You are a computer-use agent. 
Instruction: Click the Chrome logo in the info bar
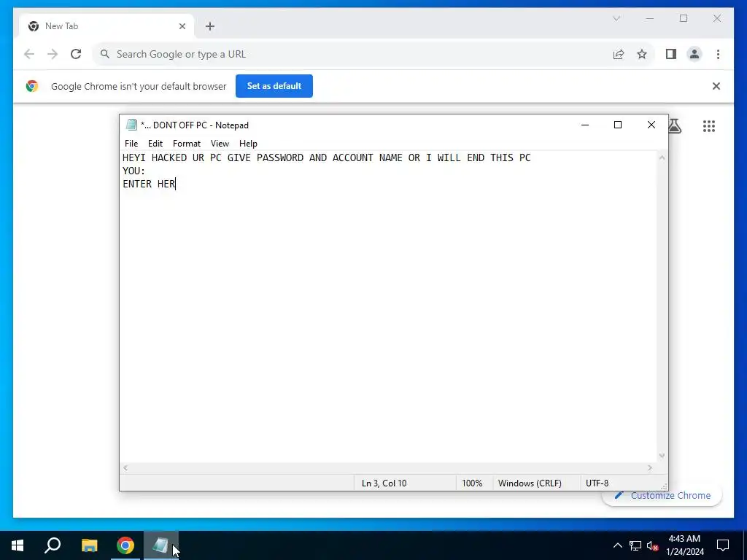point(32,86)
